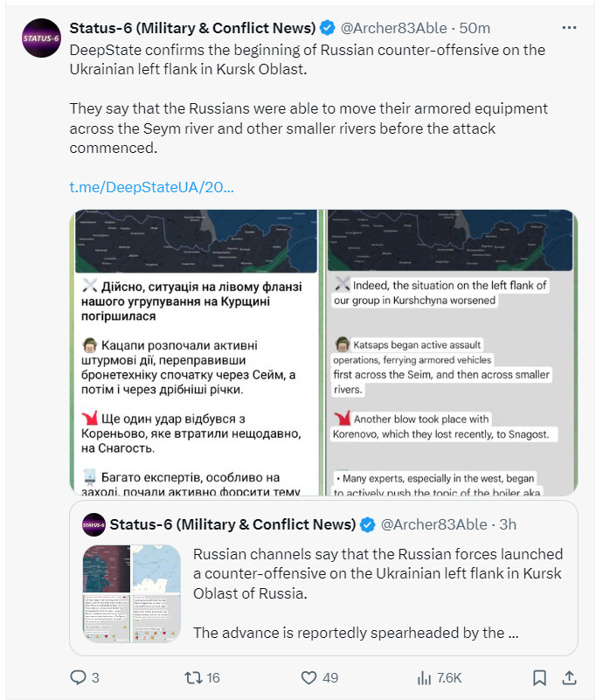603x700 pixels.
Task: Open the quoted tweet about Russian channels
Action: coord(323,579)
